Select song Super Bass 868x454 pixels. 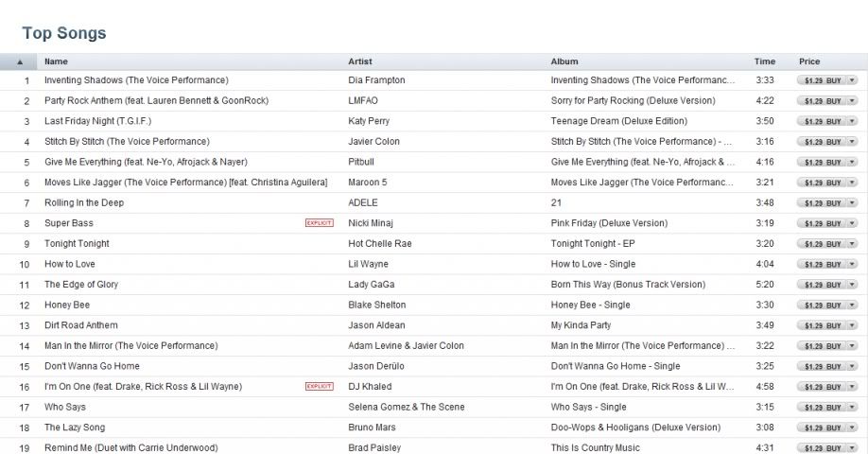pos(69,223)
